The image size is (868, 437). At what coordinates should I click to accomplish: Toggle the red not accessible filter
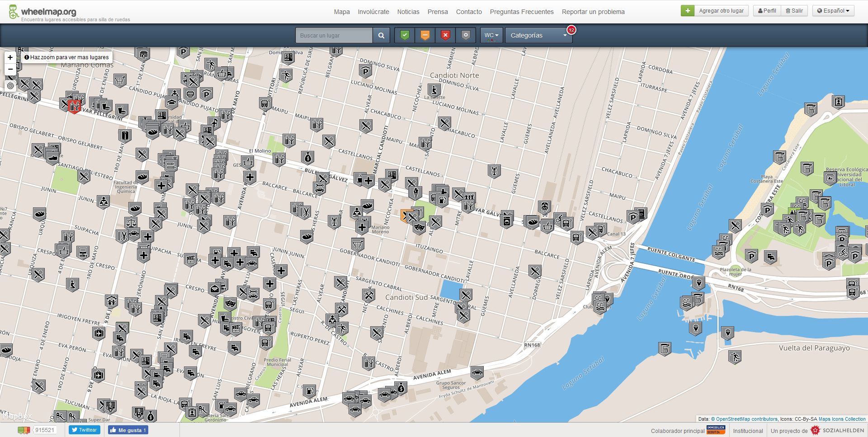tap(445, 35)
